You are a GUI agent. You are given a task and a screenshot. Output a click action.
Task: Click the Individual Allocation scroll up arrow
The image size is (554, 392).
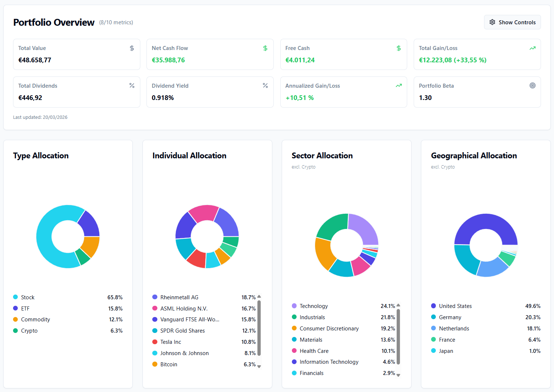coord(259,296)
